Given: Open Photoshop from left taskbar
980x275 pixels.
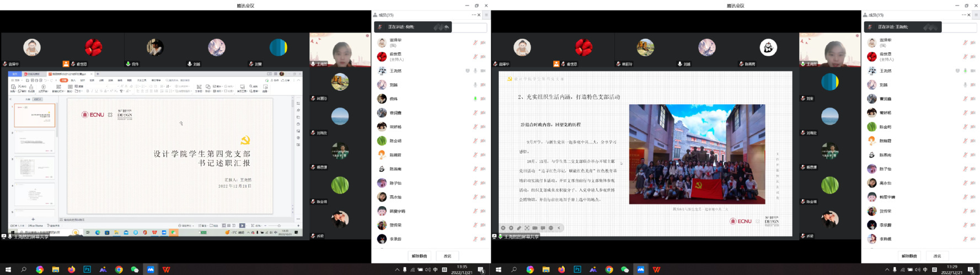Looking at the screenshot, I should [87, 269].
